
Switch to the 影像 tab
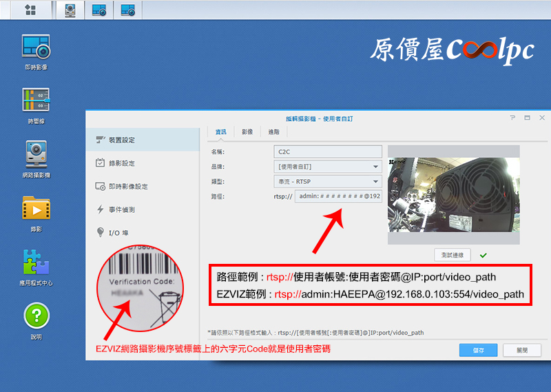click(247, 132)
